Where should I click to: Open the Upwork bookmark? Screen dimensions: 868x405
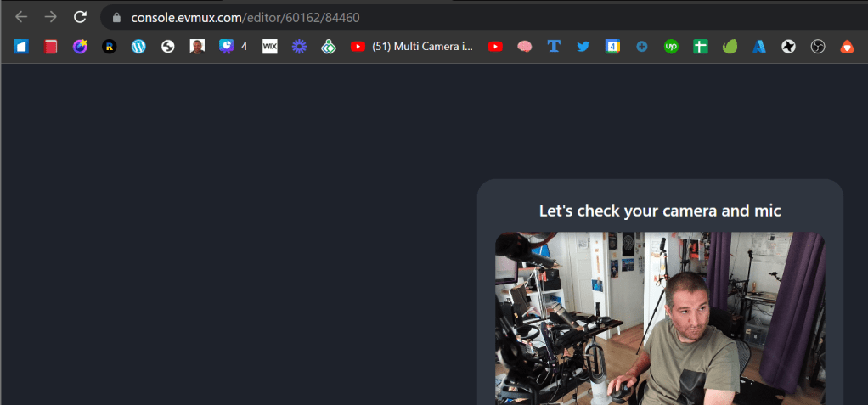(671, 47)
